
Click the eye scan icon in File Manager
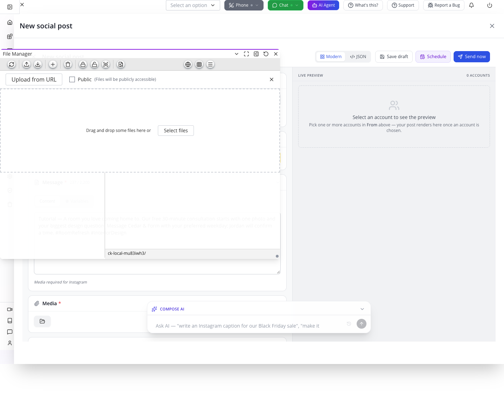[106, 64]
